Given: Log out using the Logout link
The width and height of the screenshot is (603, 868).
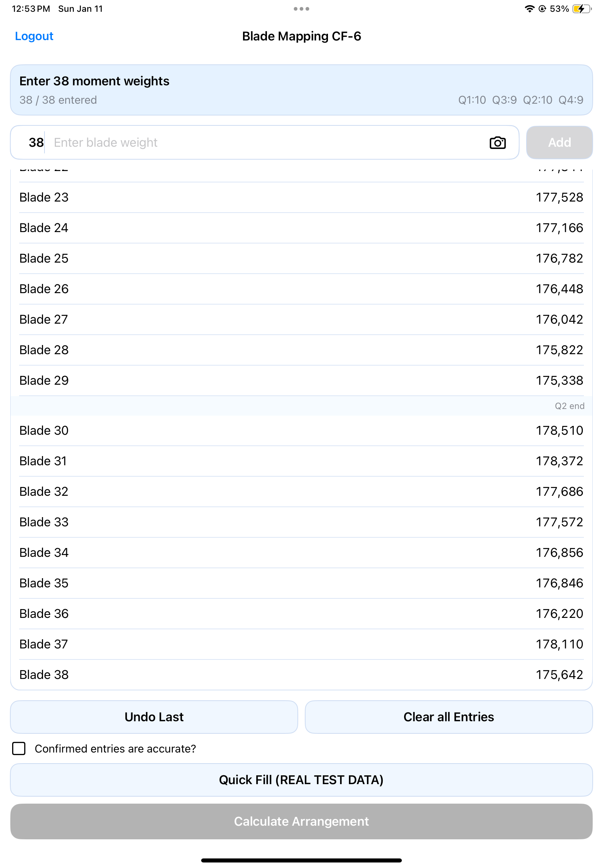Looking at the screenshot, I should (34, 36).
